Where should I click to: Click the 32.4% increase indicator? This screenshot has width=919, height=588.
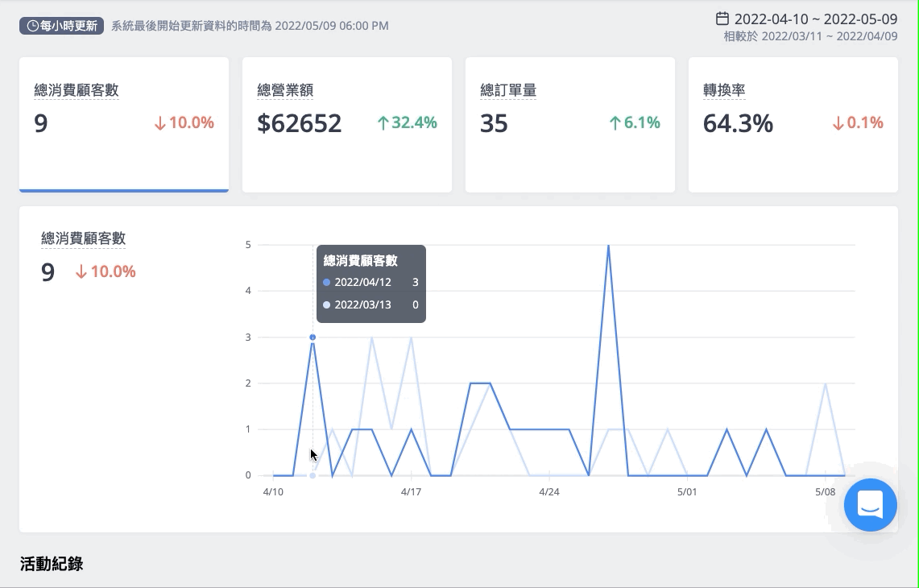point(407,122)
